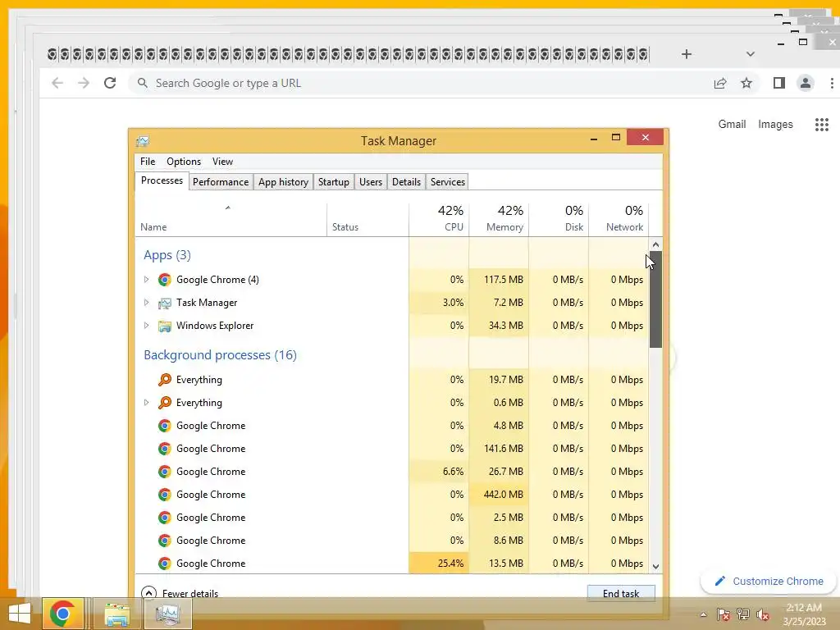Click the process list scrollbar thumb
This screenshot has width=840, height=630.
(x=655, y=299)
